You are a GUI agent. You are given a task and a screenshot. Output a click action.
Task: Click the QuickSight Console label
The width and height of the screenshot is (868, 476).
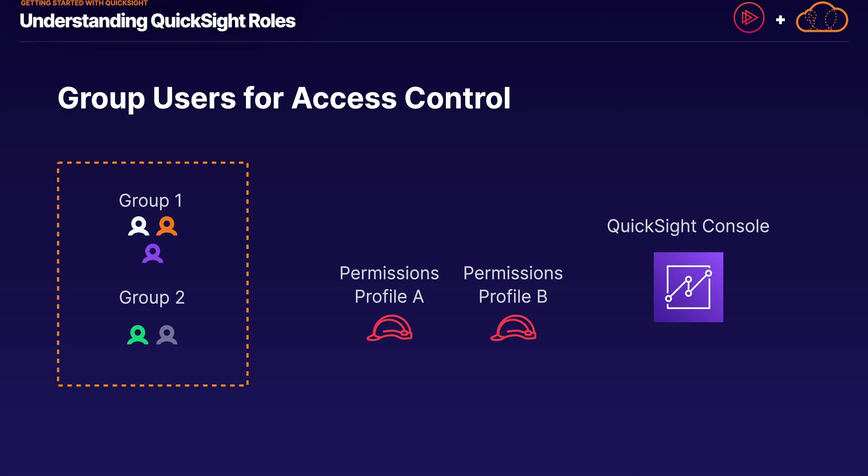[x=688, y=226]
